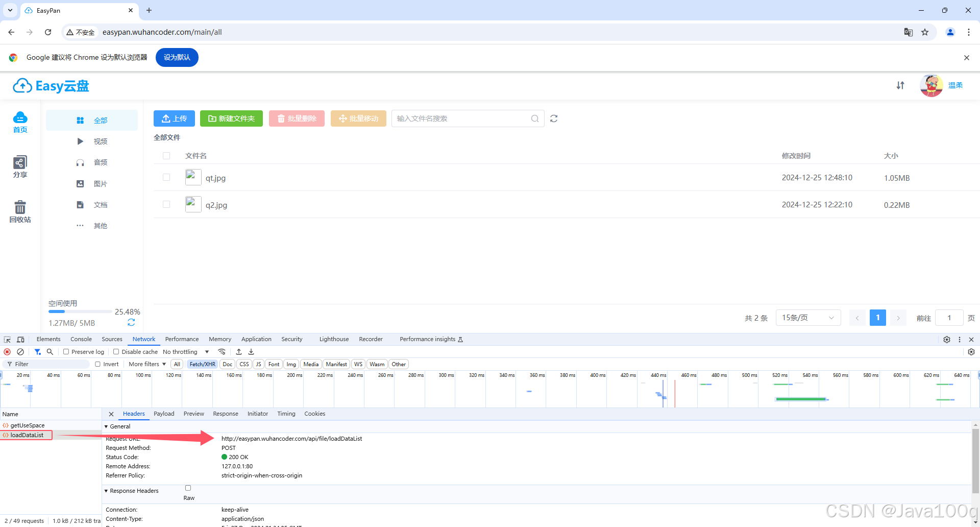Clear the network log
The height and width of the screenshot is (527, 980).
pos(20,352)
